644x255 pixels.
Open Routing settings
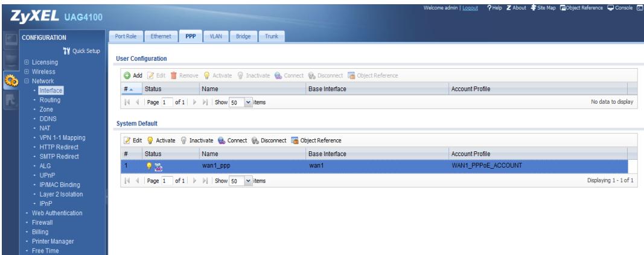point(49,100)
